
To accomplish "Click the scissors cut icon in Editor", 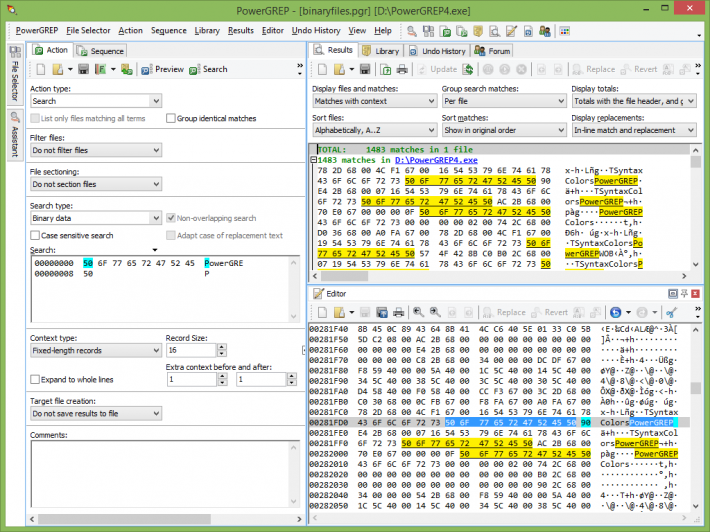I will pyautogui.click(x=672, y=312).
